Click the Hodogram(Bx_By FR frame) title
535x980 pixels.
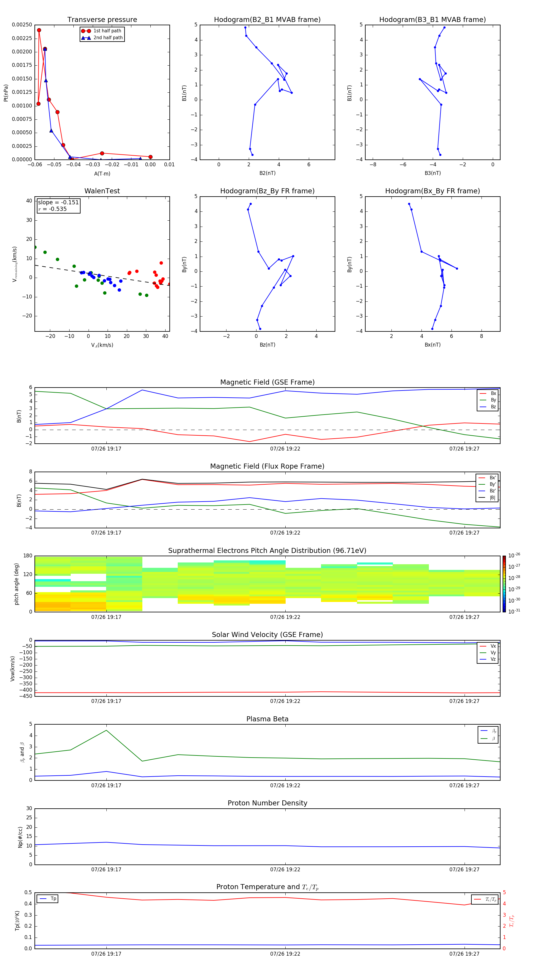432,191
